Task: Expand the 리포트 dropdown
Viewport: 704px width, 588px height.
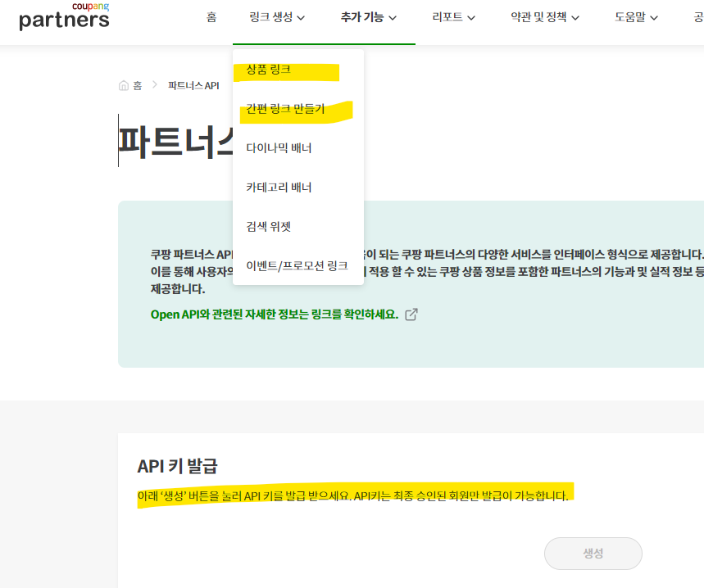Action: click(x=449, y=16)
